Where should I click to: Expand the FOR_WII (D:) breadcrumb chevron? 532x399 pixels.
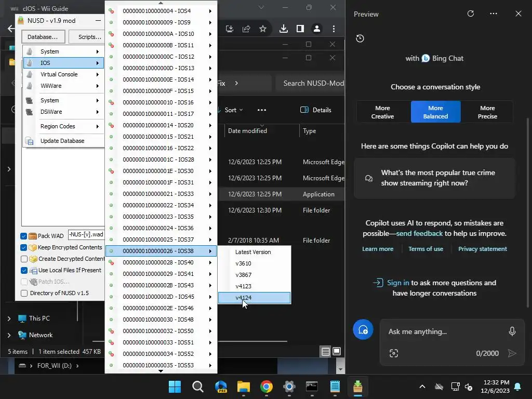pyautogui.click(x=77, y=366)
